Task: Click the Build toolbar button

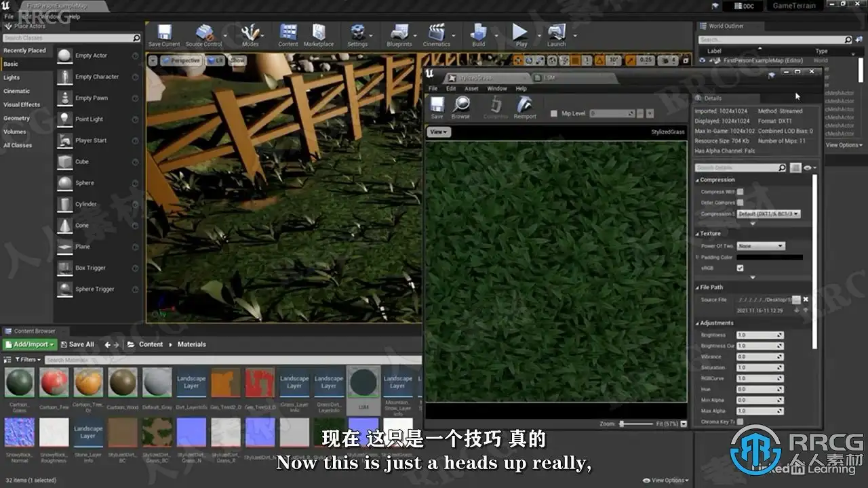Action: 479,36
